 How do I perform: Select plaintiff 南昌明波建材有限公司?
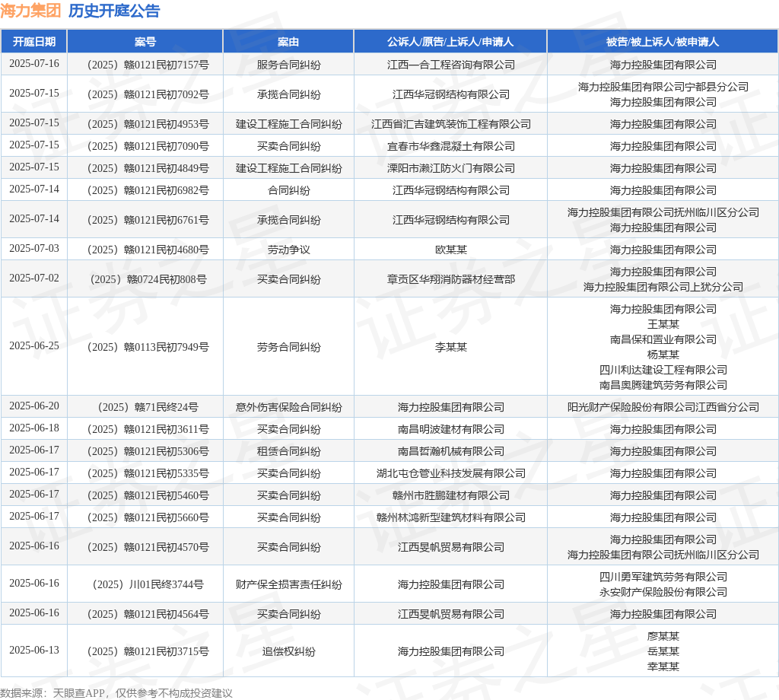pos(450,429)
